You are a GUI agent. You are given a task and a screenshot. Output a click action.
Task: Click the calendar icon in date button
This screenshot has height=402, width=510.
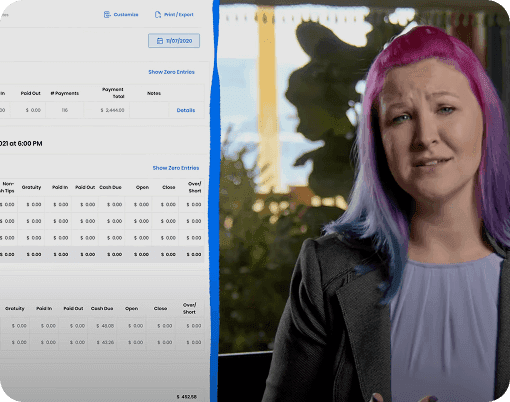coord(160,41)
